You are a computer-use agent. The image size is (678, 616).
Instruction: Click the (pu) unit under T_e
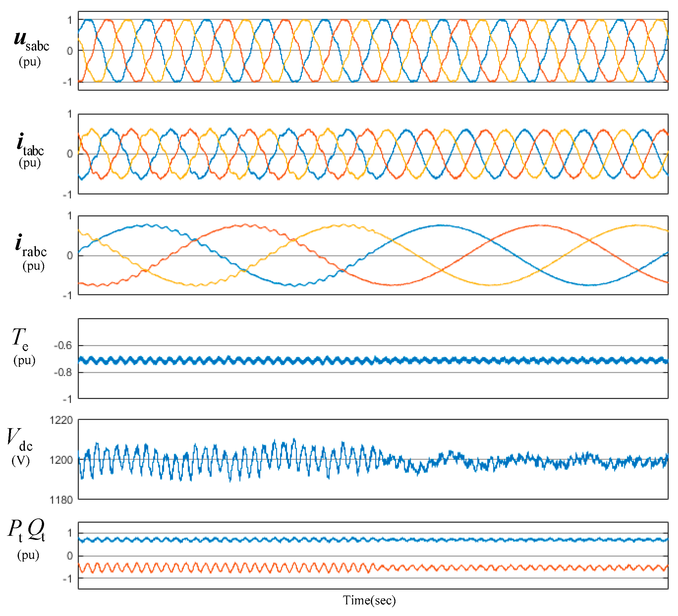coord(24,361)
